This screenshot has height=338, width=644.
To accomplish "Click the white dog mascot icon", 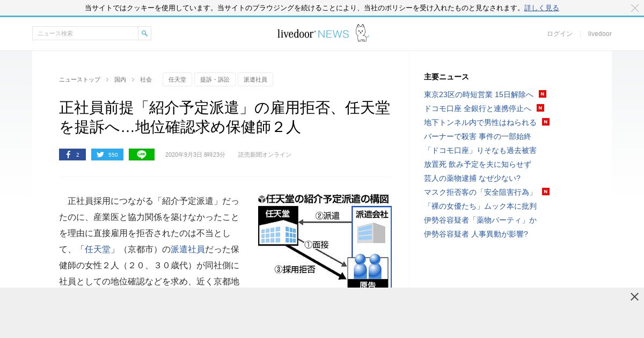I will [362, 33].
